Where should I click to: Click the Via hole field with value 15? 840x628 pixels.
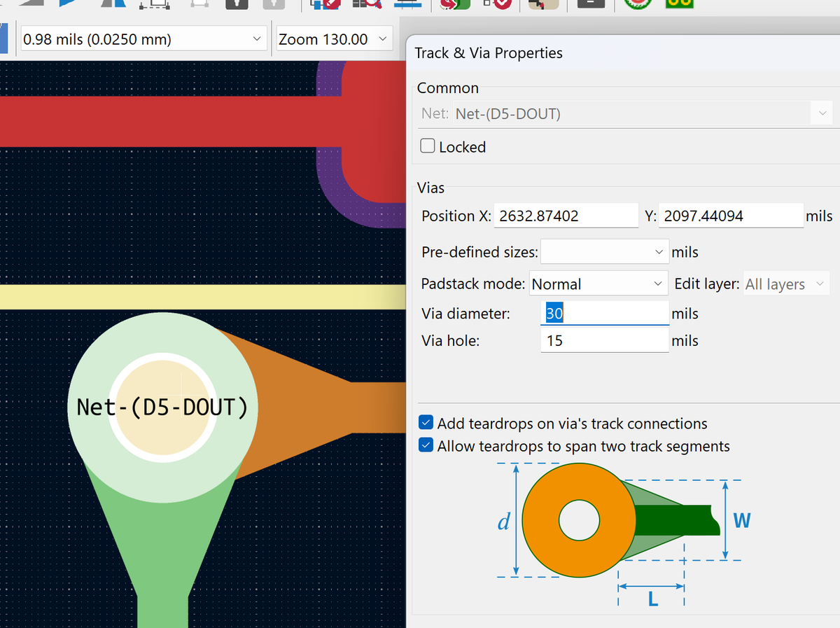pos(605,341)
